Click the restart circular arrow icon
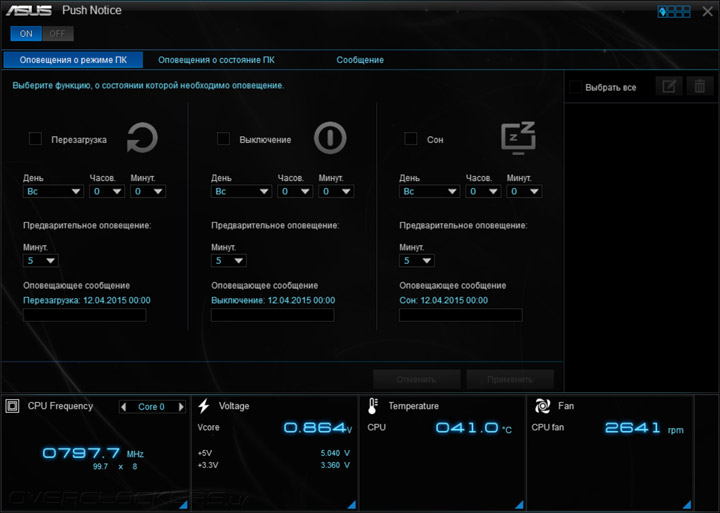The height and width of the screenshot is (513, 720). click(x=142, y=137)
